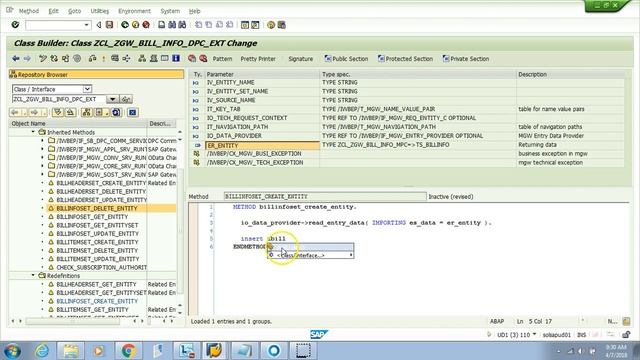This screenshot has height=360, width=640.
Task: Open the Class / Interface dropdown
Action: click(x=87, y=89)
